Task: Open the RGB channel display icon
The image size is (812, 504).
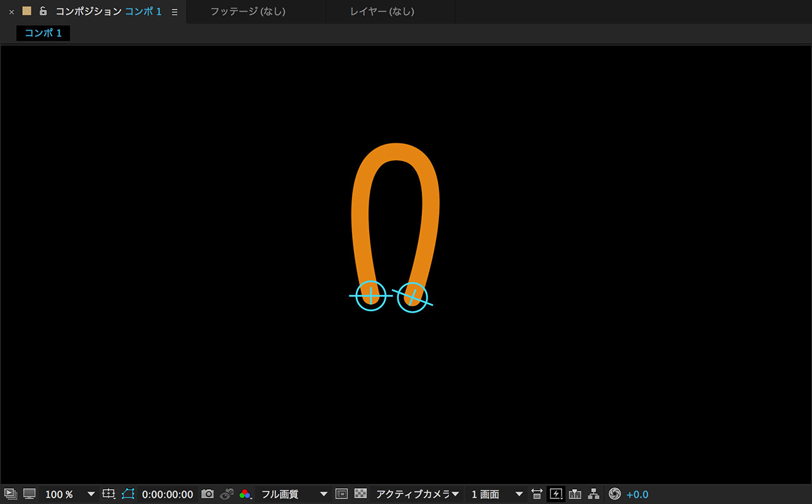Action: pos(246,494)
